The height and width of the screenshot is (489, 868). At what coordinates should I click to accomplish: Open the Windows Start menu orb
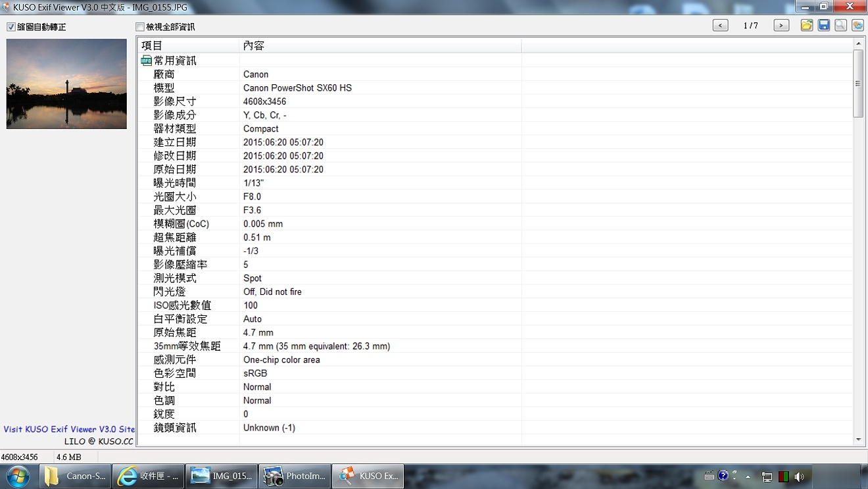pos(18,476)
